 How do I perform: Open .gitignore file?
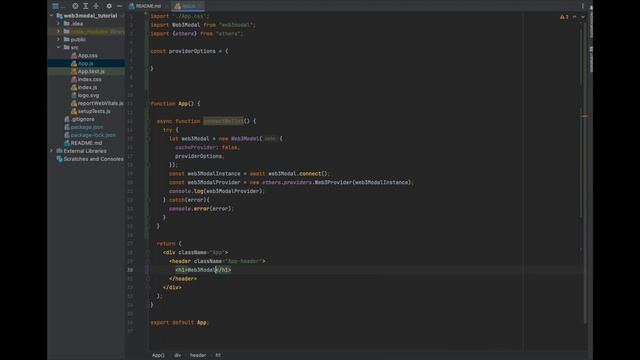pos(82,119)
